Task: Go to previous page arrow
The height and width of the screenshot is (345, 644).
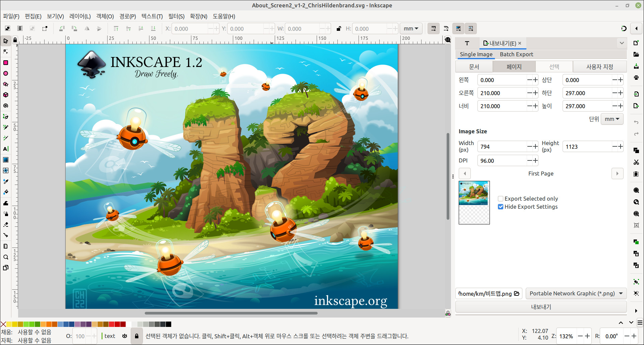Action: [x=465, y=174]
